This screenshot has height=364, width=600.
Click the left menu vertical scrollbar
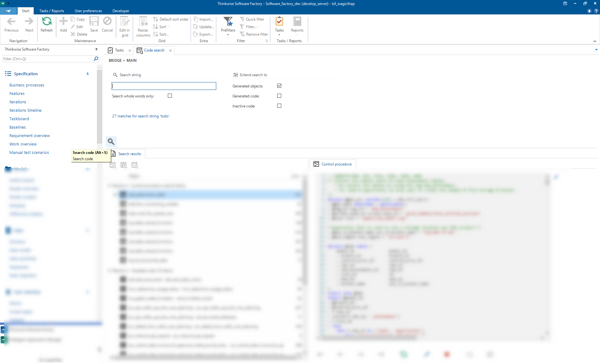click(x=99, y=106)
